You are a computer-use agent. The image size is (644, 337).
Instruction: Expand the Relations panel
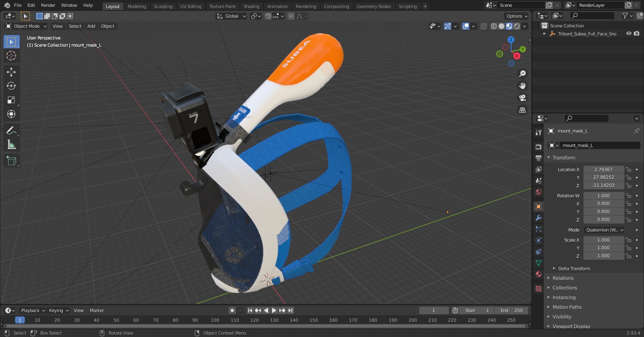[x=563, y=278]
